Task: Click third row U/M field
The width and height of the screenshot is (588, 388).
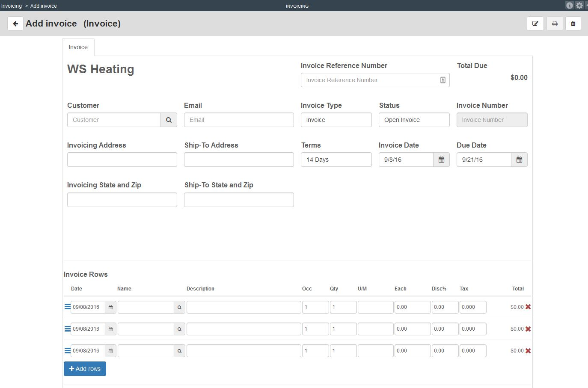Action: 375,351
